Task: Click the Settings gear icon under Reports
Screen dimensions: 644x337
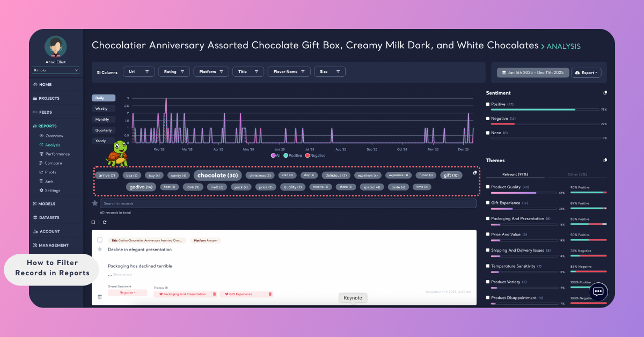Action: (x=41, y=191)
